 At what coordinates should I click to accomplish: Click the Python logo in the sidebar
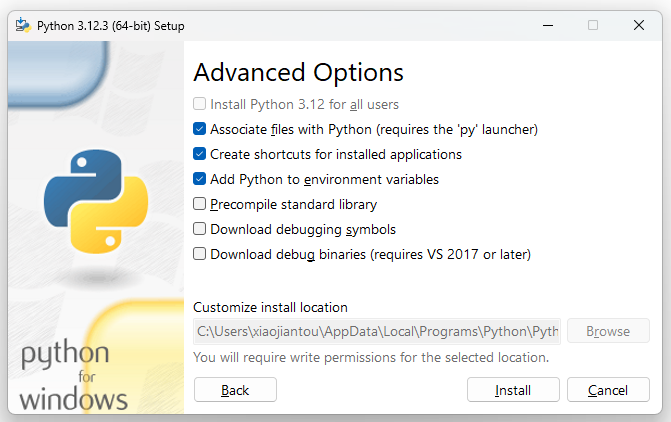(95, 200)
